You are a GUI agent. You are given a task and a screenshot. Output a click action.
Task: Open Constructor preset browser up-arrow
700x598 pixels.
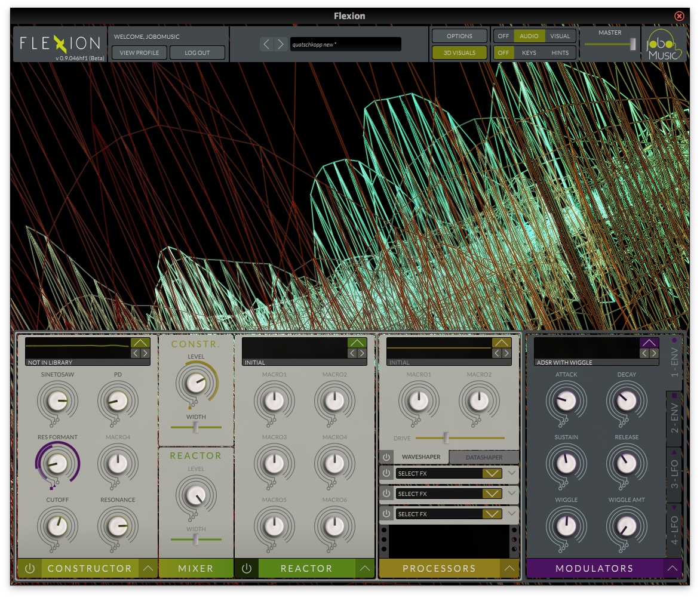(x=140, y=343)
